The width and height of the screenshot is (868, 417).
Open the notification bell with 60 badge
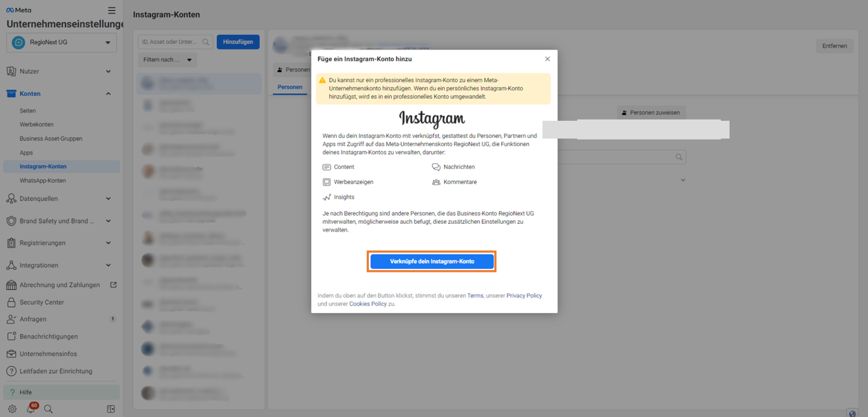31,408
